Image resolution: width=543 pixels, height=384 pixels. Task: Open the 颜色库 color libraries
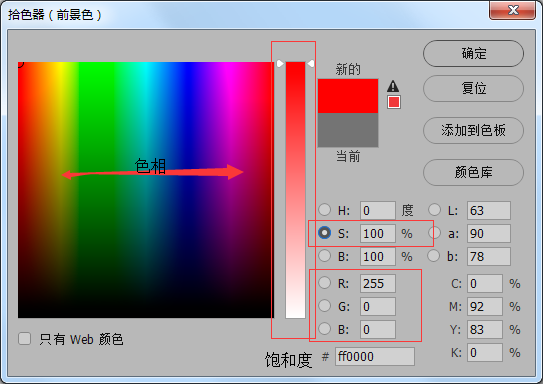click(473, 172)
